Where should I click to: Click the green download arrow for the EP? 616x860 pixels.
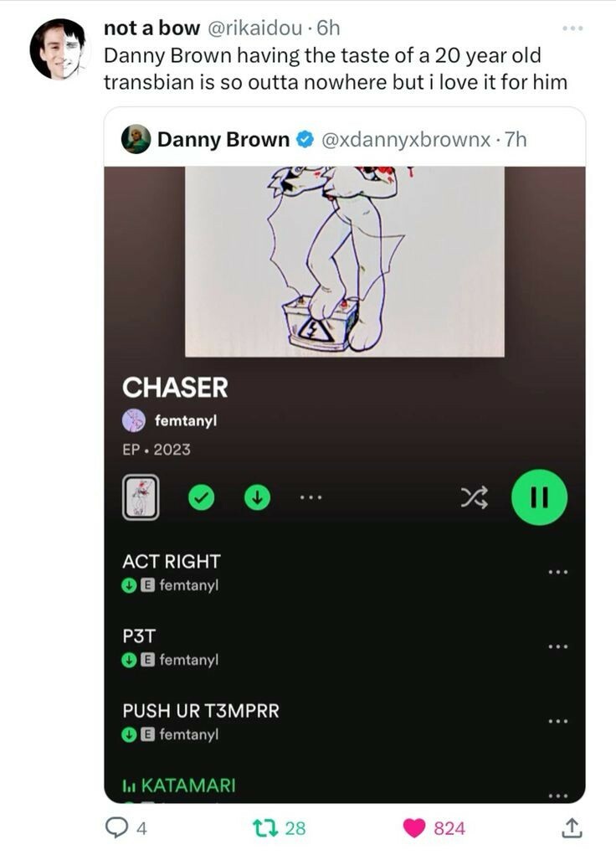click(257, 497)
